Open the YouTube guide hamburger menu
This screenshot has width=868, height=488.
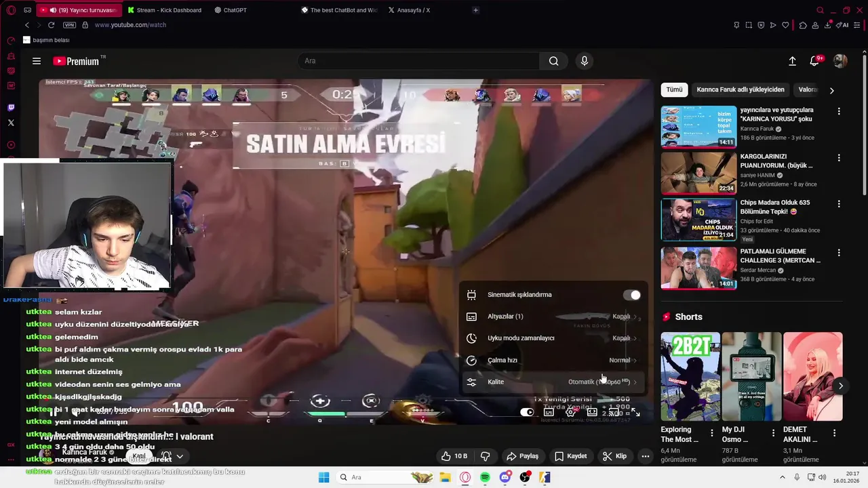pos(37,61)
